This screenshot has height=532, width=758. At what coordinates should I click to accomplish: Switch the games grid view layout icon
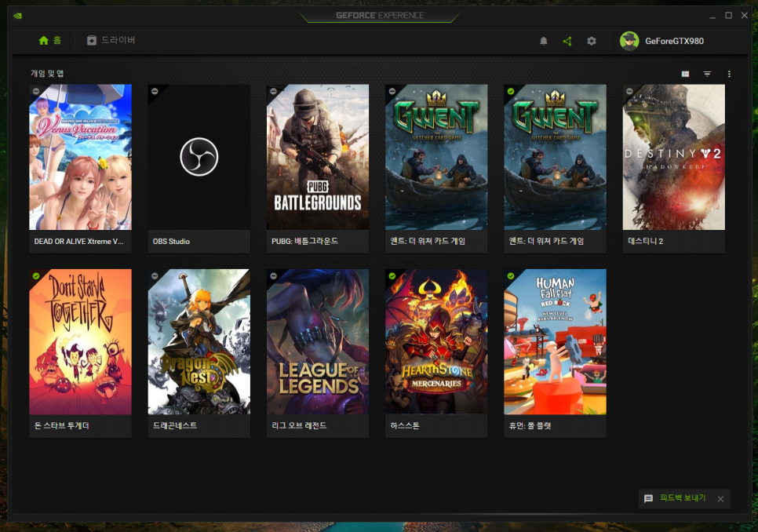pyautogui.click(x=685, y=74)
